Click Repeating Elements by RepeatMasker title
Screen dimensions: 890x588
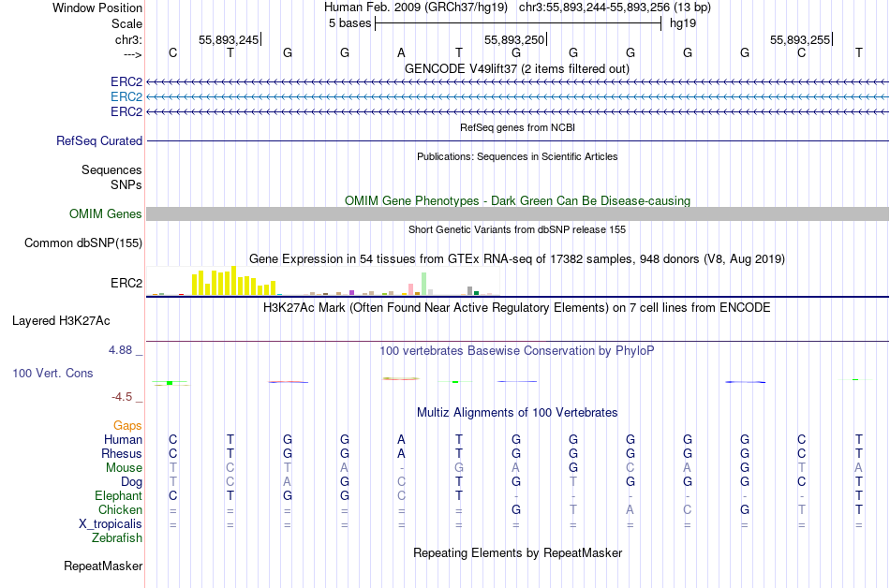(517, 552)
